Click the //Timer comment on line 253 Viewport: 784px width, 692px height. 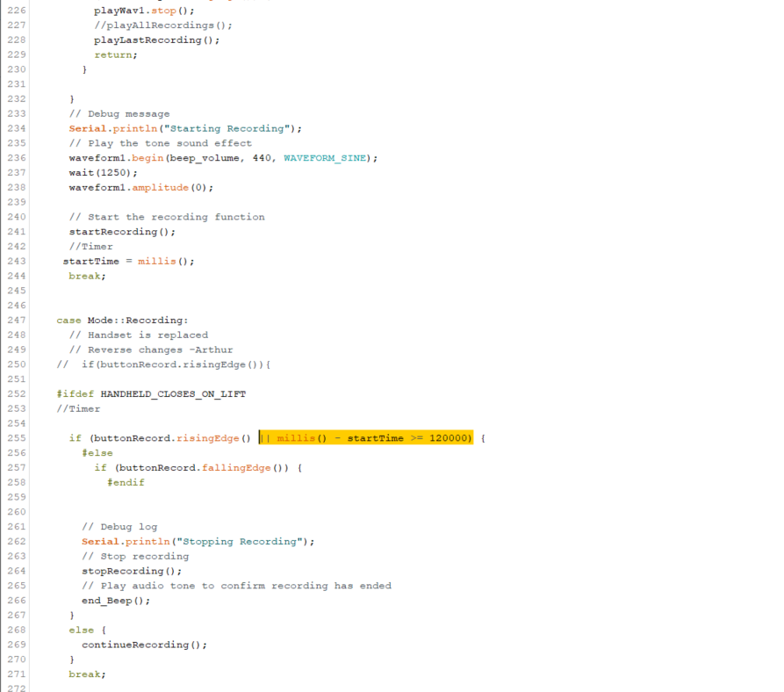point(78,409)
